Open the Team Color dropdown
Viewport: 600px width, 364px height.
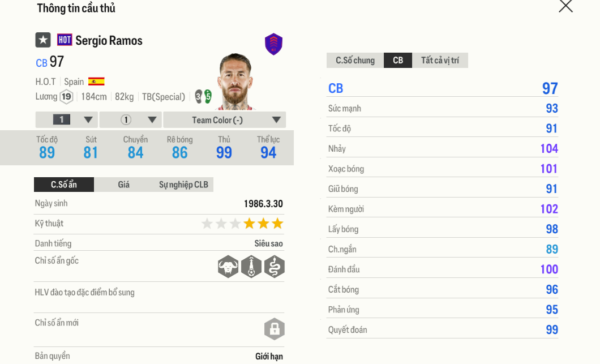224,120
